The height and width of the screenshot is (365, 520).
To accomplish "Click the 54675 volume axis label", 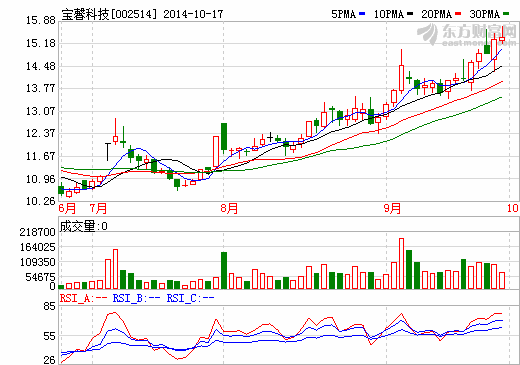I will coord(40,277).
